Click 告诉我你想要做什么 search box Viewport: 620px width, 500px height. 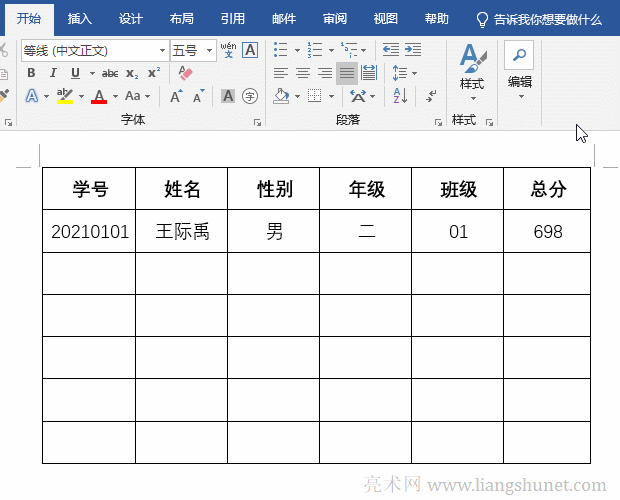[x=539, y=19]
